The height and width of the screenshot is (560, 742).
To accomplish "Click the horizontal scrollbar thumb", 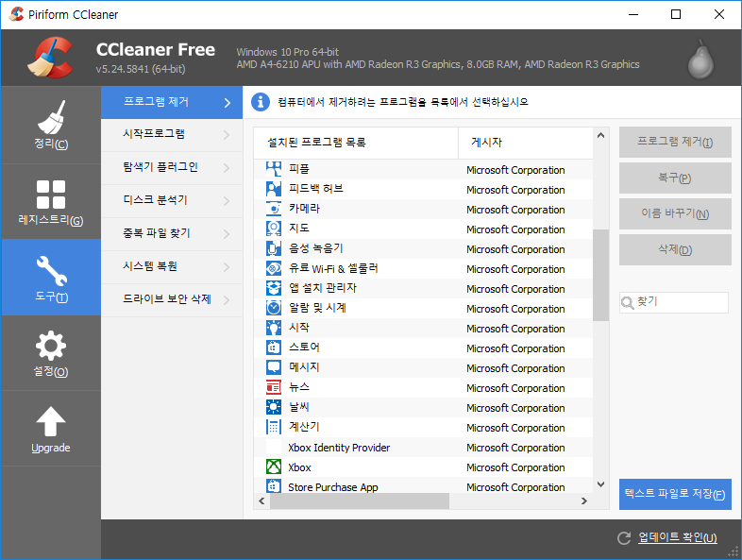I will tap(360, 501).
